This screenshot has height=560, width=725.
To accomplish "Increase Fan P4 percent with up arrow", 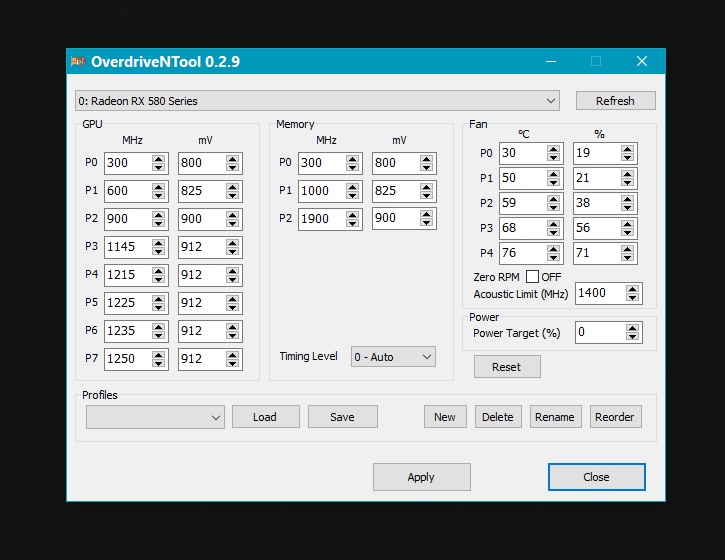I will (x=627, y=249).
